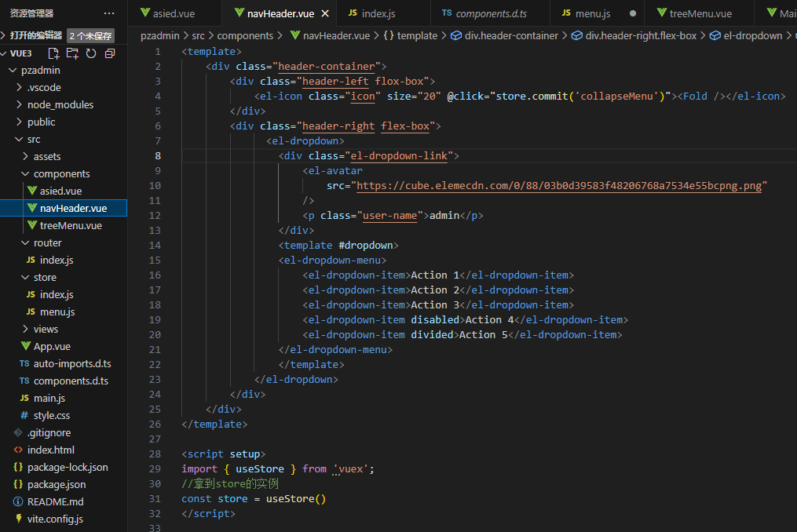Collapse the VUE3 workspace root
Image resolution: width=797 pixels, height=532 pixels.
[x=4, y=53]
